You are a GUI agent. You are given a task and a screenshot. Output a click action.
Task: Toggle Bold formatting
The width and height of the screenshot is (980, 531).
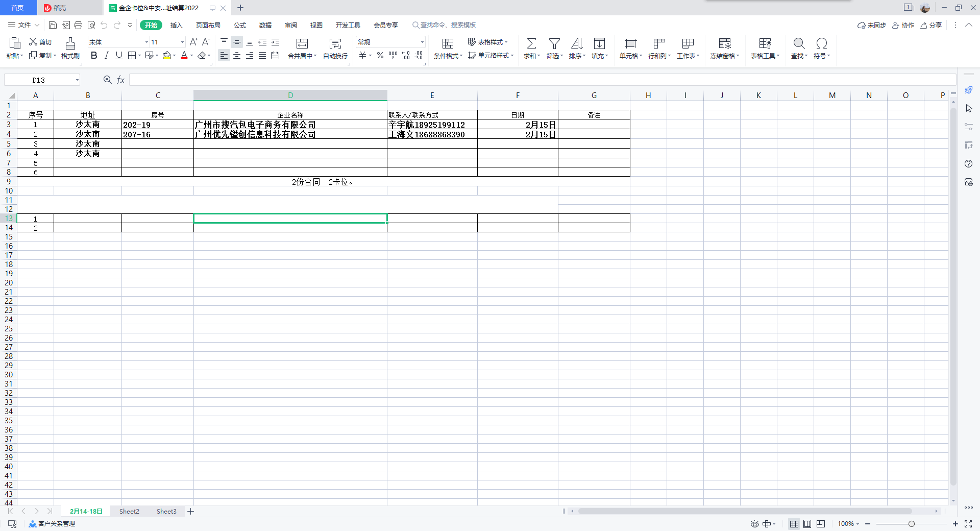point(94,56)
